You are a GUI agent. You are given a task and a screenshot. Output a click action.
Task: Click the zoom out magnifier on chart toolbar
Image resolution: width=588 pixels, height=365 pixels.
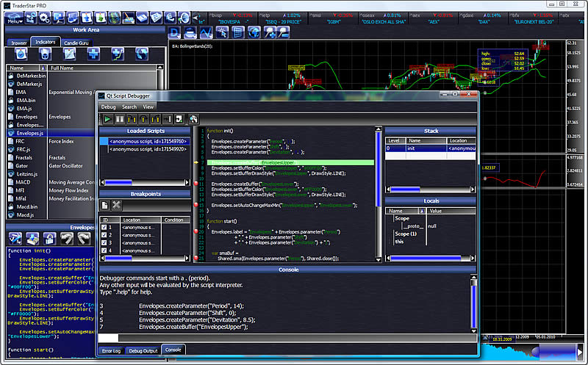coord(284,32)
